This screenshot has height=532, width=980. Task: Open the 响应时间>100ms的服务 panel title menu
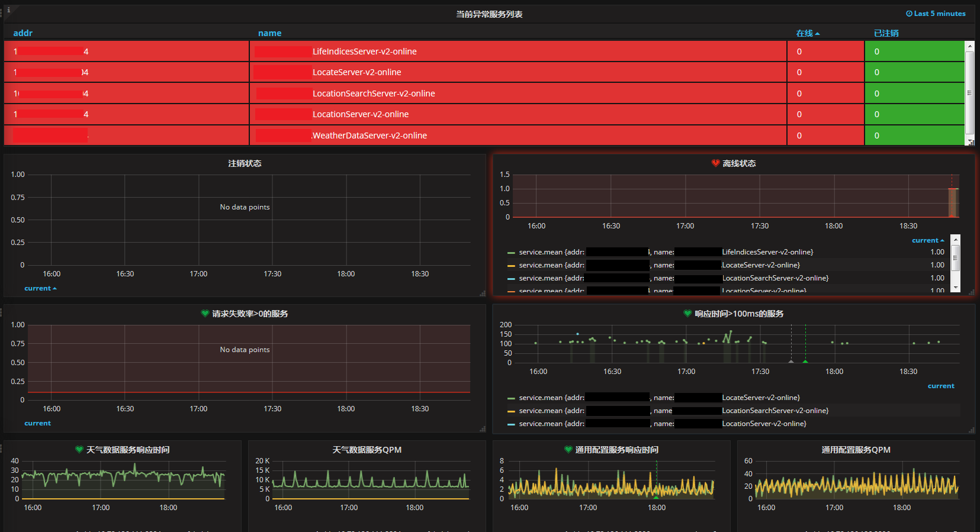tap(739, 314)
